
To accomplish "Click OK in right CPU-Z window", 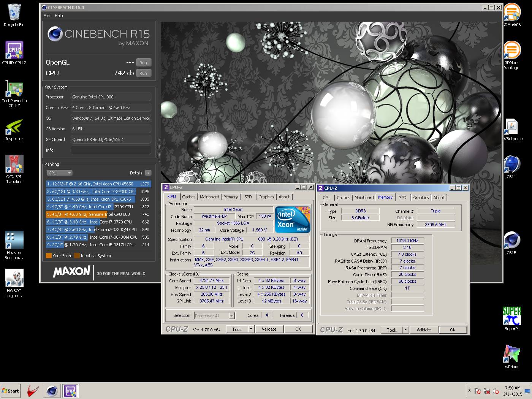I will (x=453, y=330).
